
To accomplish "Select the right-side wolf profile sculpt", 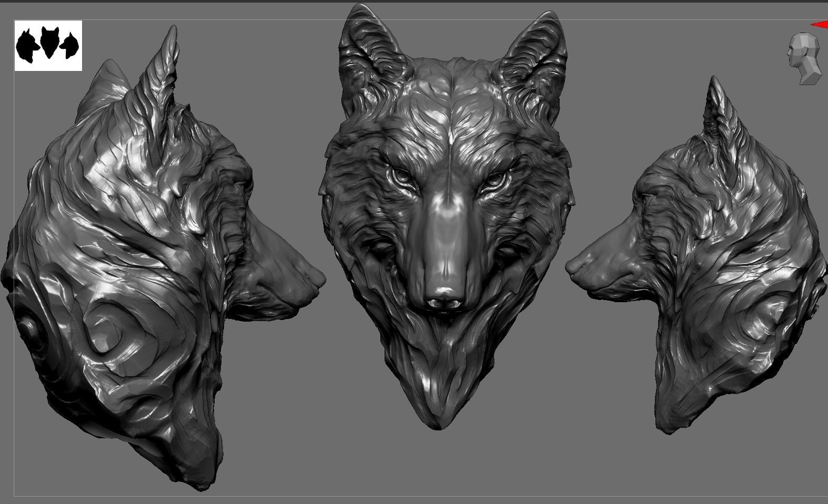I will point(697,255).
